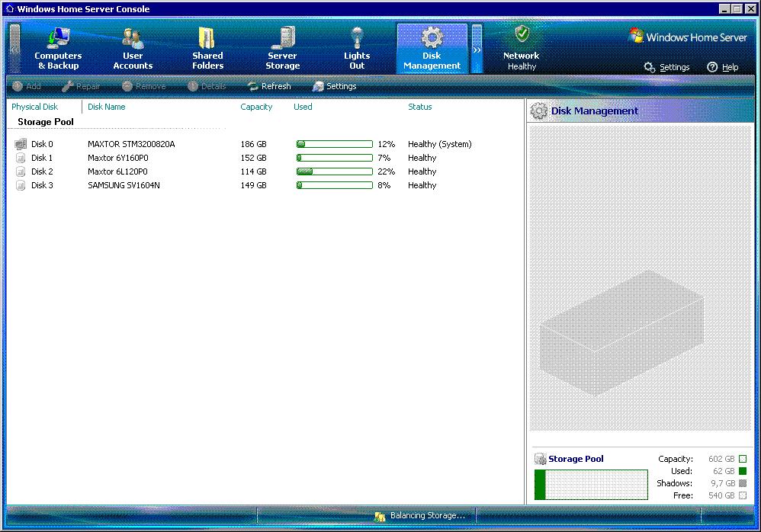
Task: Select the Disk Management tab
Action: (x=432, y=49)
